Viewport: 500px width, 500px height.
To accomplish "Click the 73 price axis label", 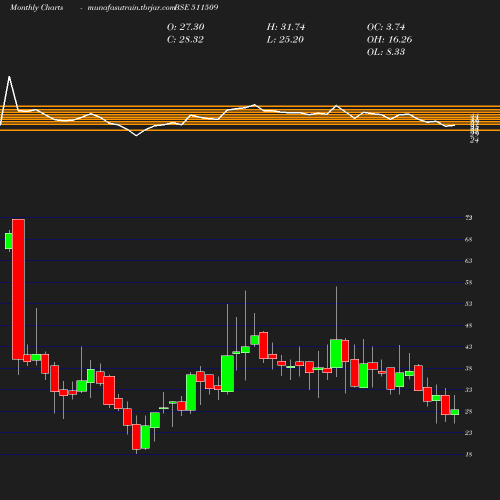I will tap(469, 218).
